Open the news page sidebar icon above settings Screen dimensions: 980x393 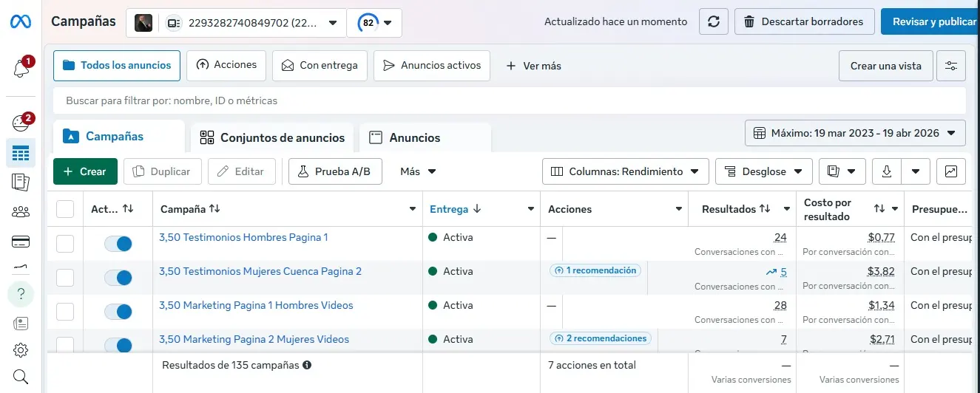tap(21, 323)
